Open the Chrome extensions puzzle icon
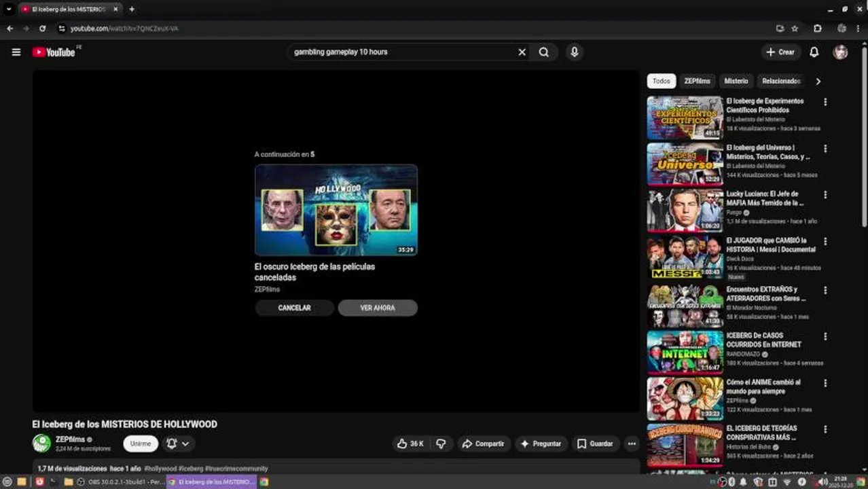The width and height of the screenshot is (868, 489). pyautogui.click(x=818, y=29)
